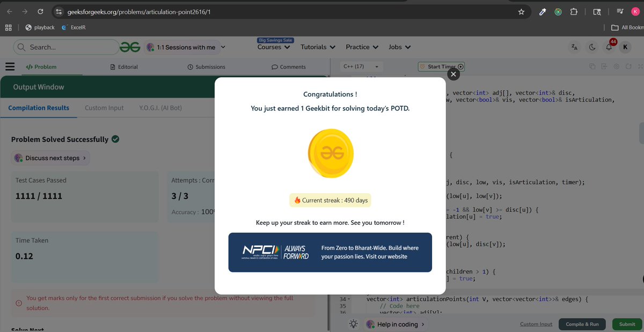Click the green Submit button

pos(627,324)
